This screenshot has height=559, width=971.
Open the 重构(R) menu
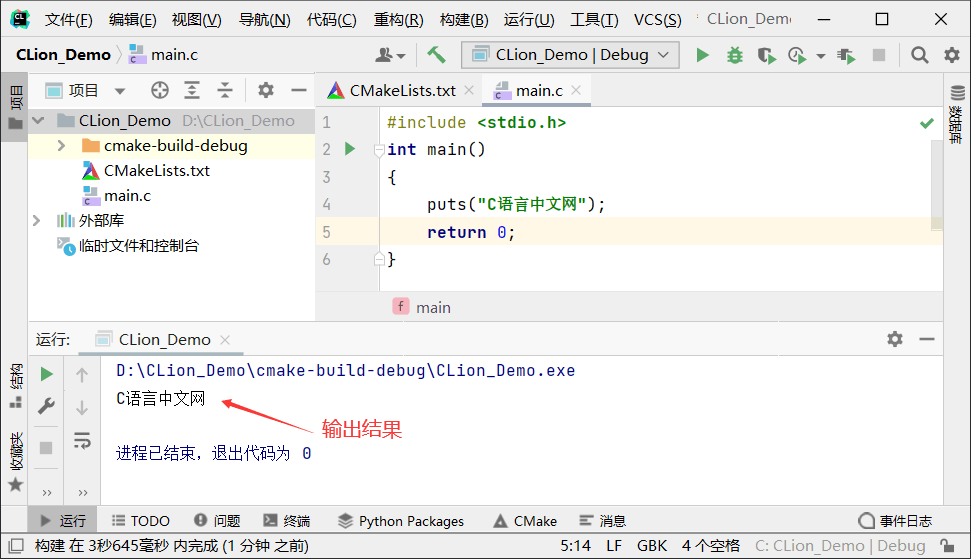click(398, 20)
